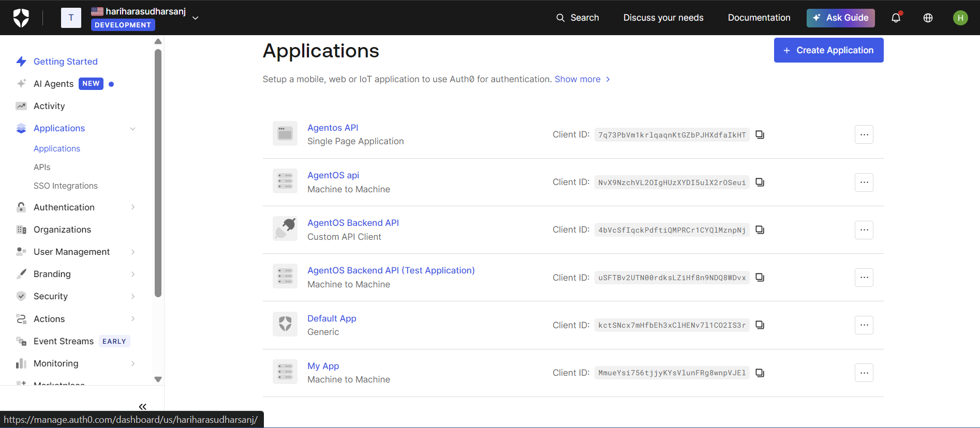Image resolution: width=980 pixels, height=428 pixels.
Task: Open Event Streams in sidebar
Action: tap(64, 341)
